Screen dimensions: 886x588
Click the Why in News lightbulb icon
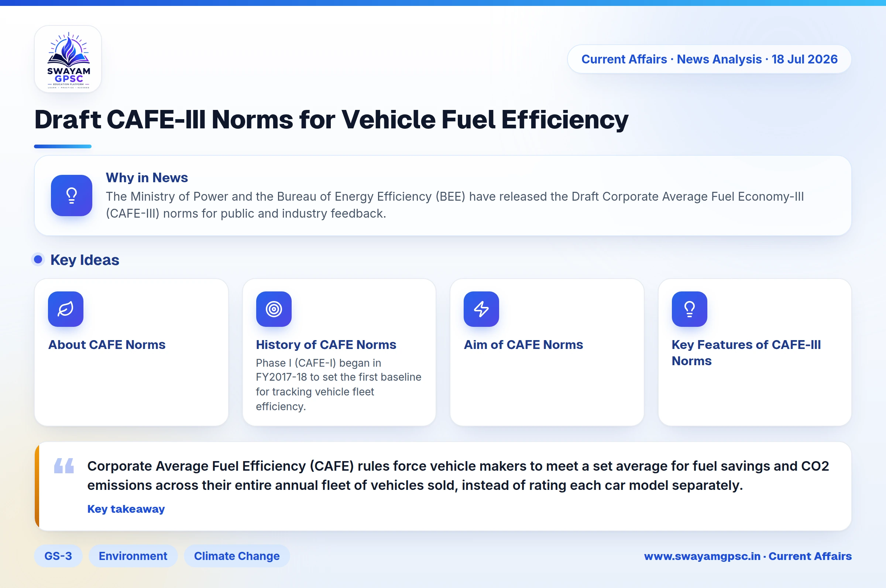[72, 196]
